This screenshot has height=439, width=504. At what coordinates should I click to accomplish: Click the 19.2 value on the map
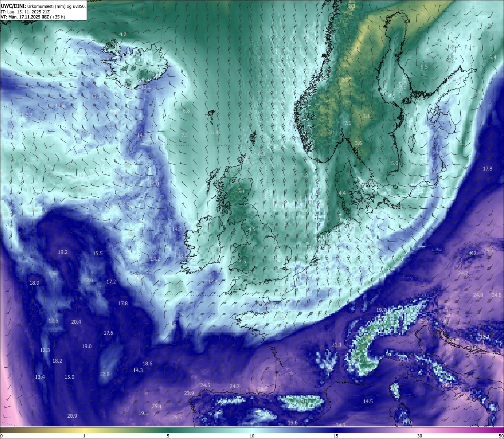tap(63, 252)
